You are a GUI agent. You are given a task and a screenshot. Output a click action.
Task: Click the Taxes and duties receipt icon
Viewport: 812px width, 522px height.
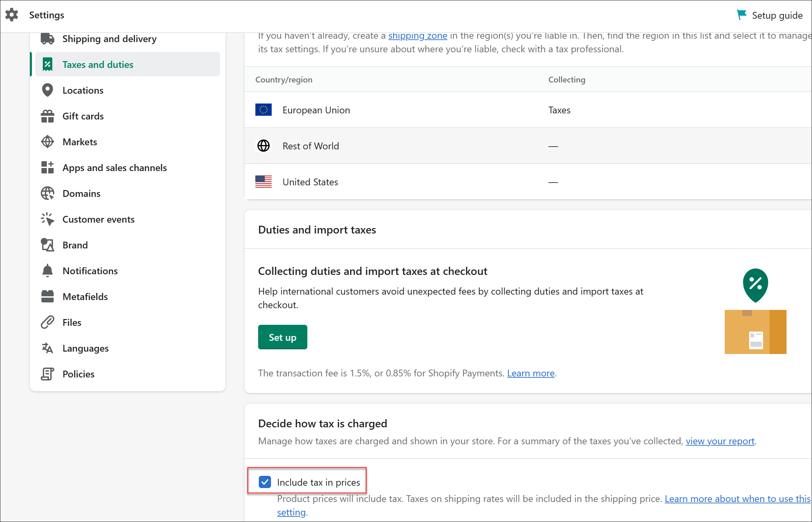click(x=48, y=64)
